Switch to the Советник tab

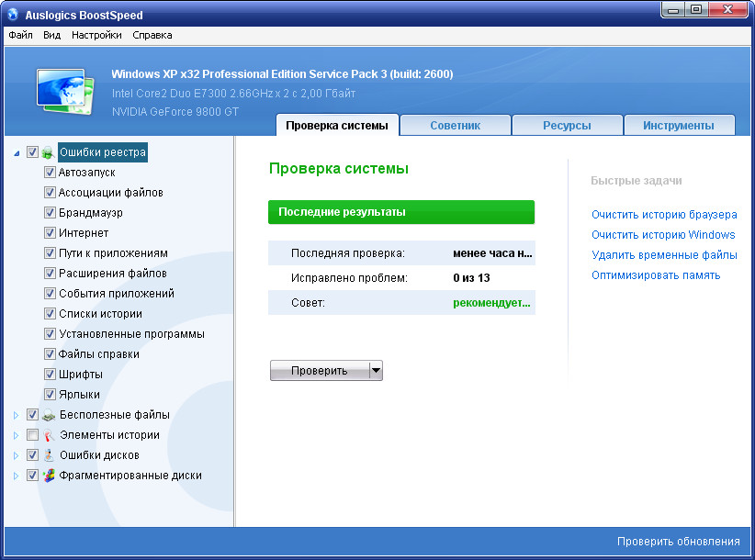456,126
